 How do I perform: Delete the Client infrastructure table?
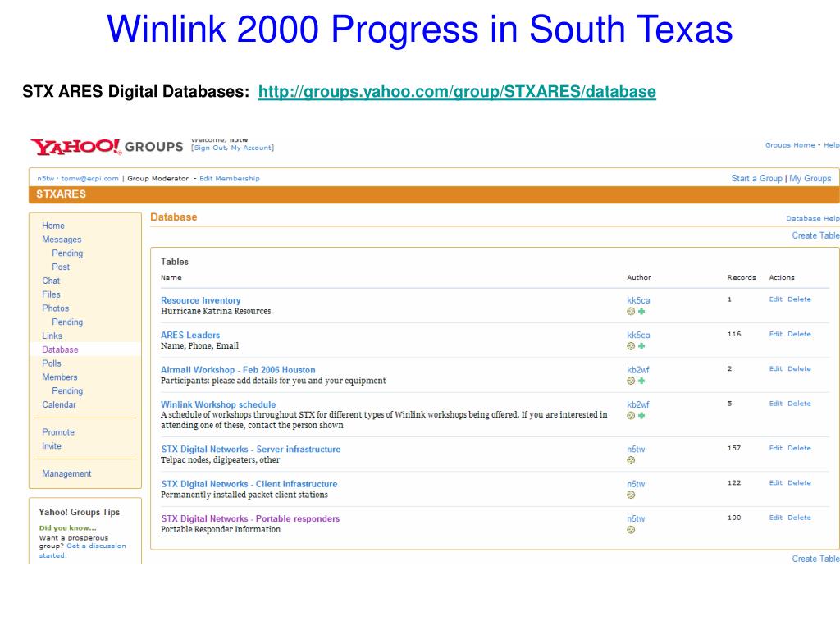799,483
